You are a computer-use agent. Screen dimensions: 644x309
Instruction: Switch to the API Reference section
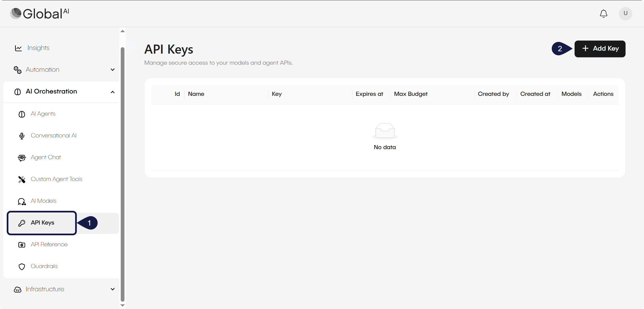click(x=49, y=244)
